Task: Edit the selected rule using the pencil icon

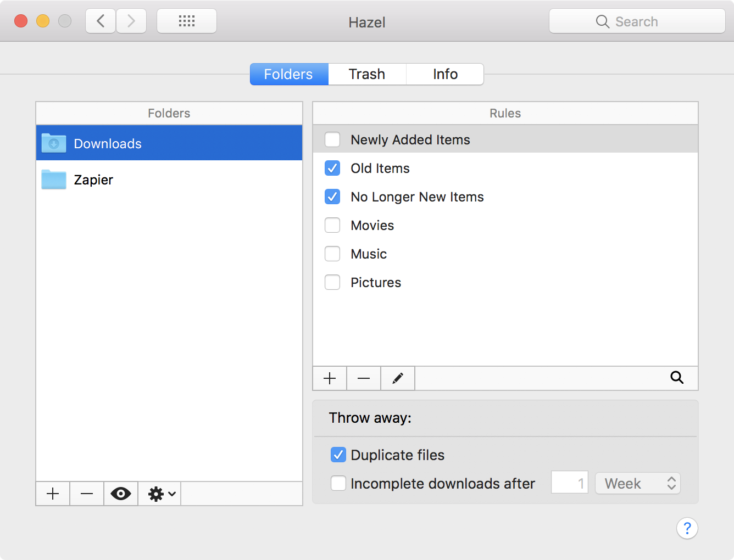Action: pos(397,378)
